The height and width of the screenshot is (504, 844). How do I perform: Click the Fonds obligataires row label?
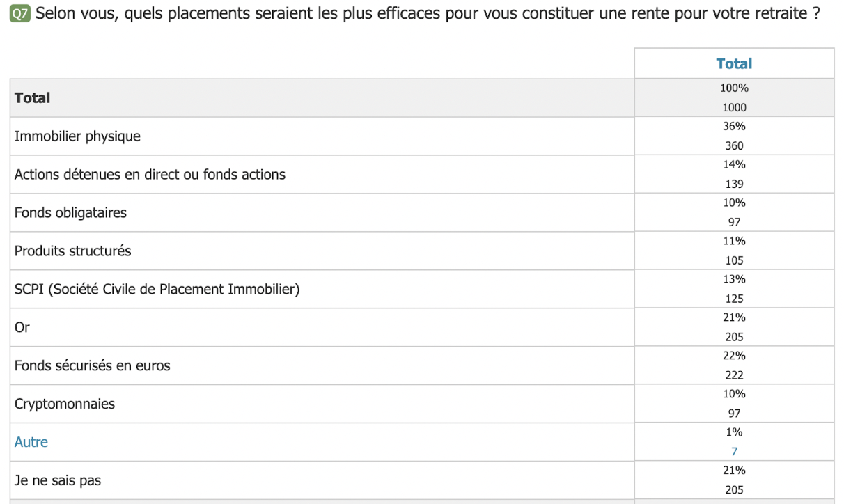click(x=70, y=213)
